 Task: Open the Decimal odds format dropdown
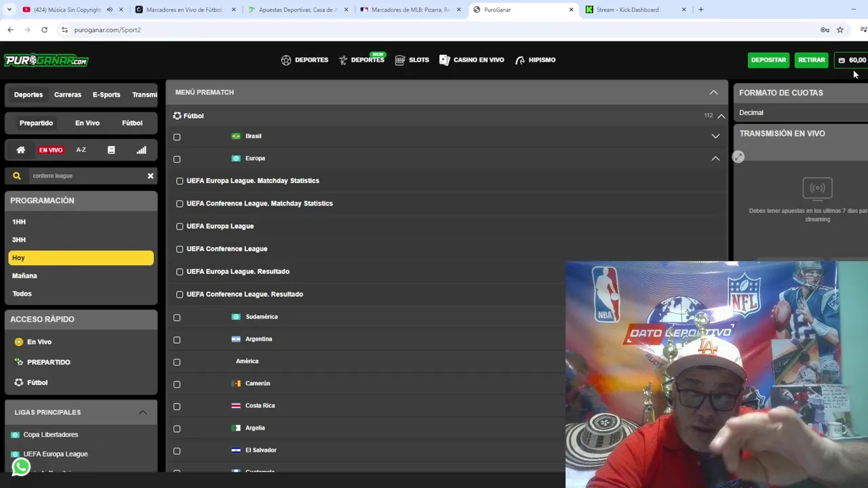point(801,113)
